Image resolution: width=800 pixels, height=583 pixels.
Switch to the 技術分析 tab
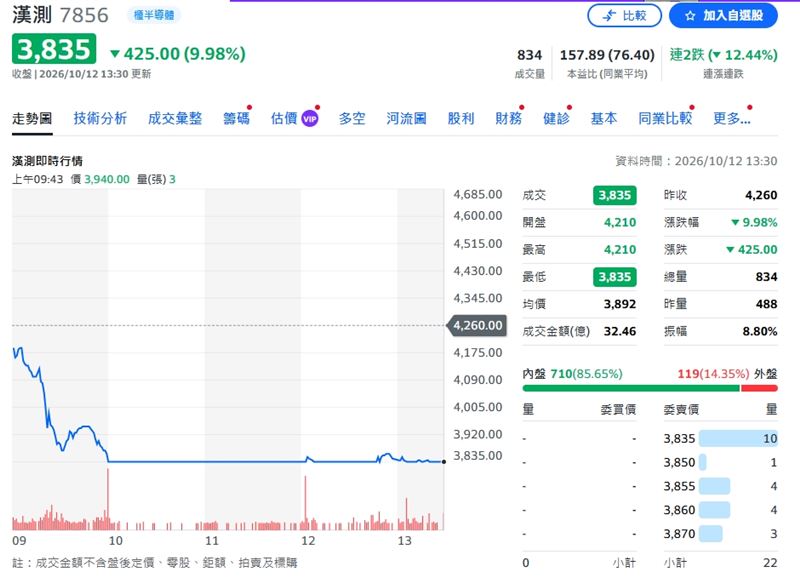click(100, 118)
